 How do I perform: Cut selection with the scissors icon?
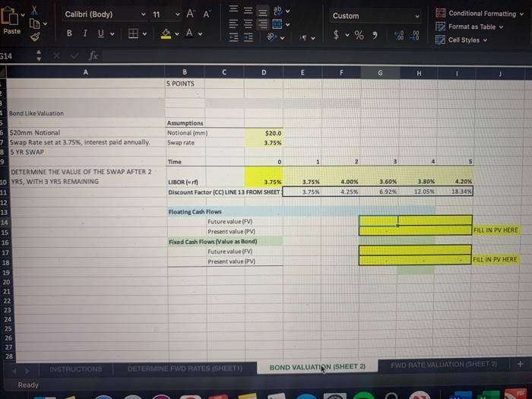[34, 10]
